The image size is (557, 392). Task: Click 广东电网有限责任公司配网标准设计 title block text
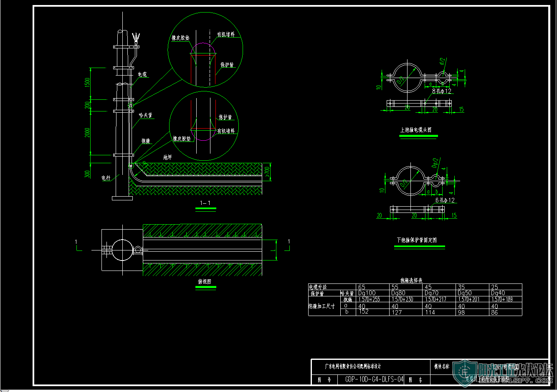point(353,367)
